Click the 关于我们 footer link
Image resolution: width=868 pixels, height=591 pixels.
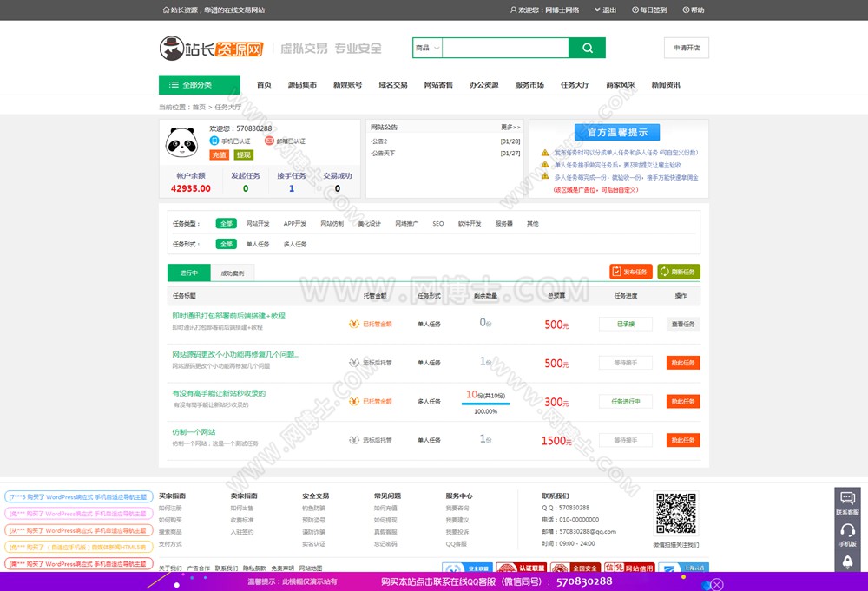click(x=170, y=568)
